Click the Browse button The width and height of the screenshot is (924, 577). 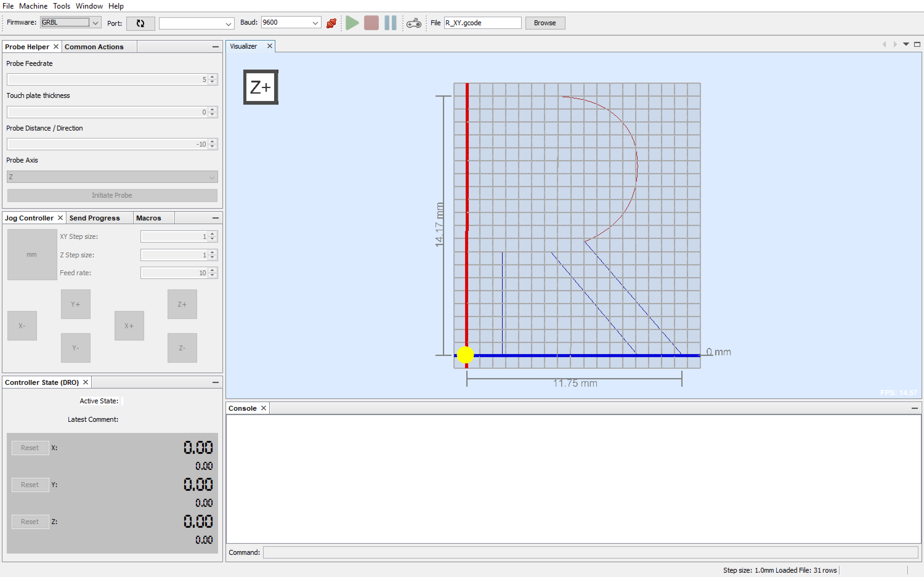(x=545, y=23)
